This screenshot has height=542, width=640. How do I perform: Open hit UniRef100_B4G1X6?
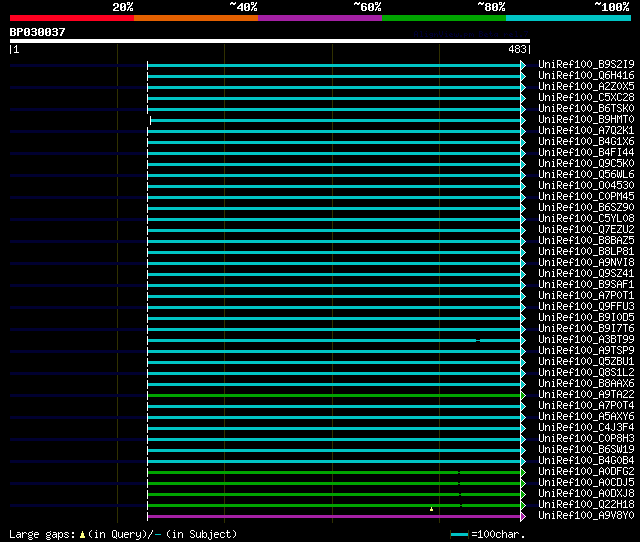[586, 142]
